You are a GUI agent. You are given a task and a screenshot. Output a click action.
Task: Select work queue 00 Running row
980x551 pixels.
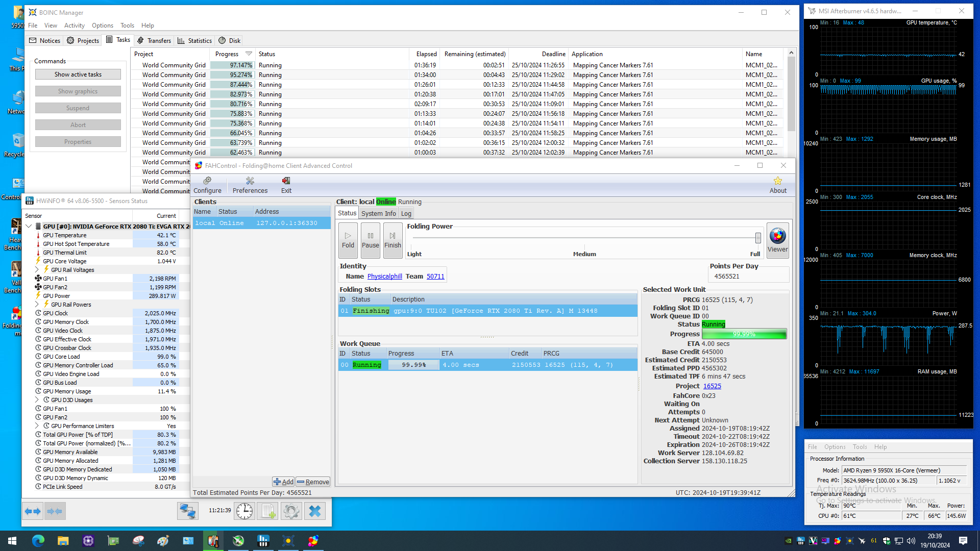point(487,365)
